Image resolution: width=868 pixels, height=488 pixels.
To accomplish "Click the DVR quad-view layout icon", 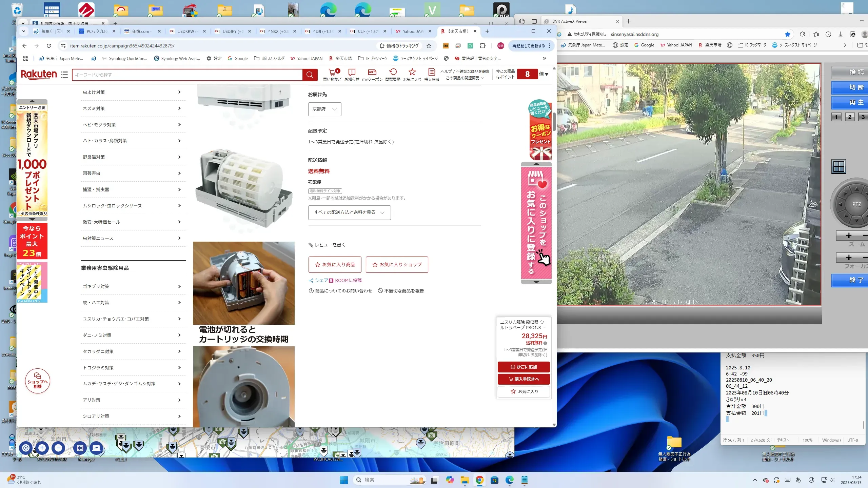I will pyautogui.click(x=839, y=166).
